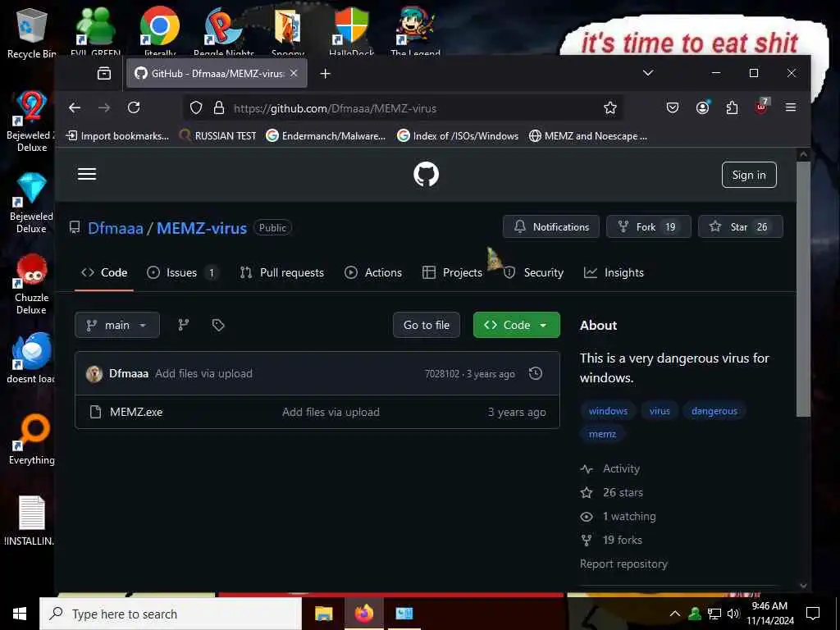Click the dangerous topic tag
Viewport: 840px width, 630px height.
[714, 411]
